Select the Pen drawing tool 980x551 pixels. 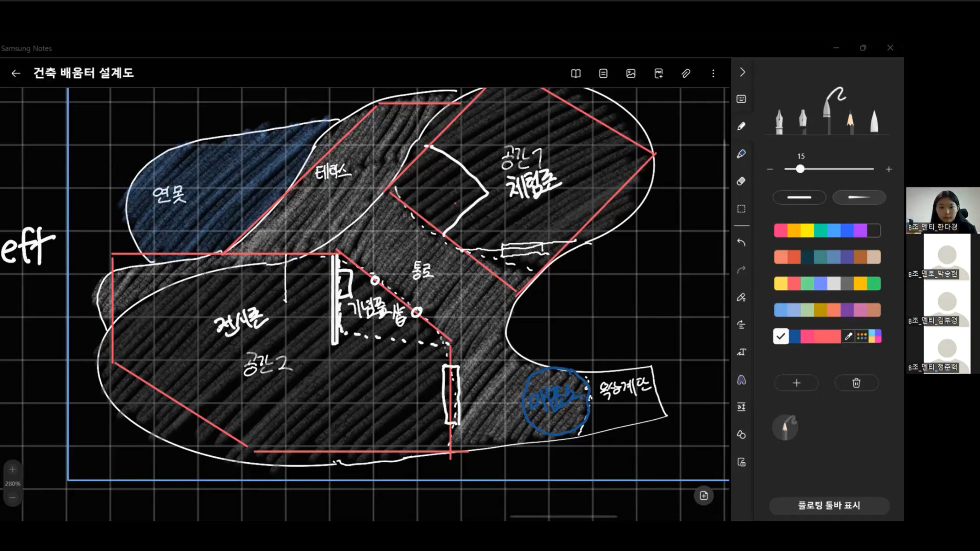point(742,126)
